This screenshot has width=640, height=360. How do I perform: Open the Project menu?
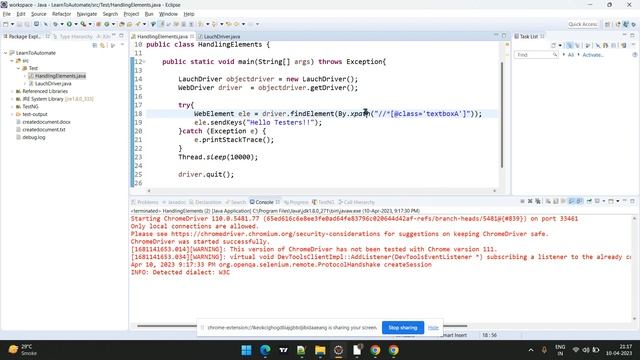pos(131,14)
